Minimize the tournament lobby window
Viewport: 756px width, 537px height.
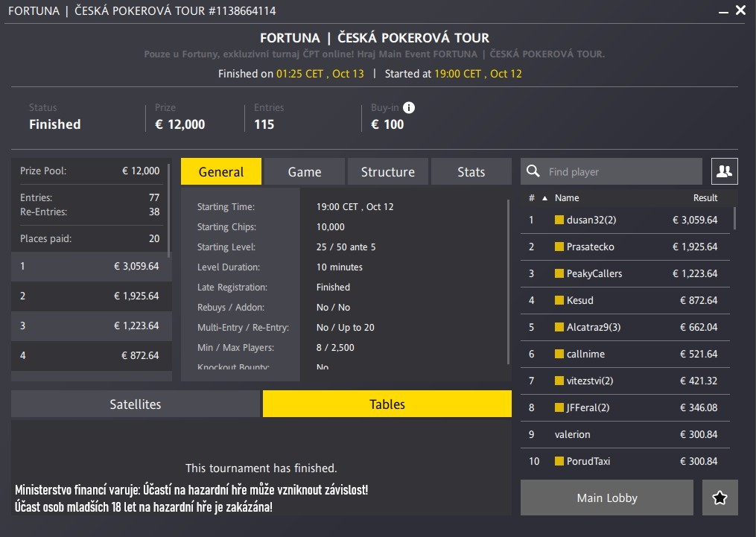click(725, 10)
